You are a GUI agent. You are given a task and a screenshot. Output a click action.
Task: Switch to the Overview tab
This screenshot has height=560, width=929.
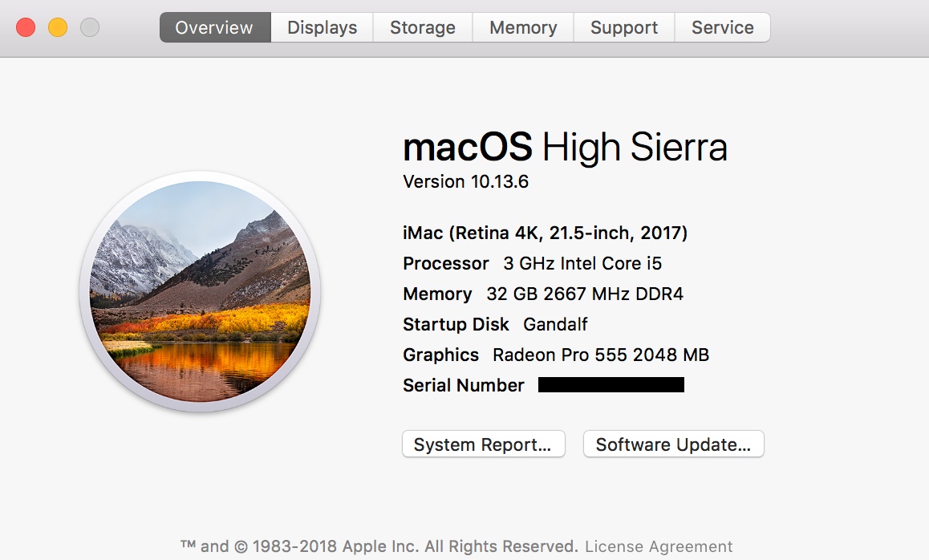pyautogui.click(x=214, y=27)
